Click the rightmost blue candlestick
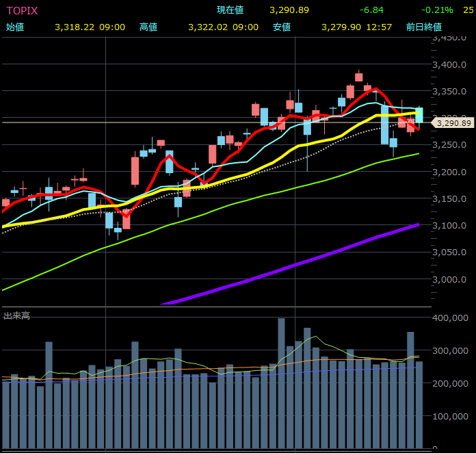The width and height of the screenshot is (476, 453). click(x=419, y=114)
